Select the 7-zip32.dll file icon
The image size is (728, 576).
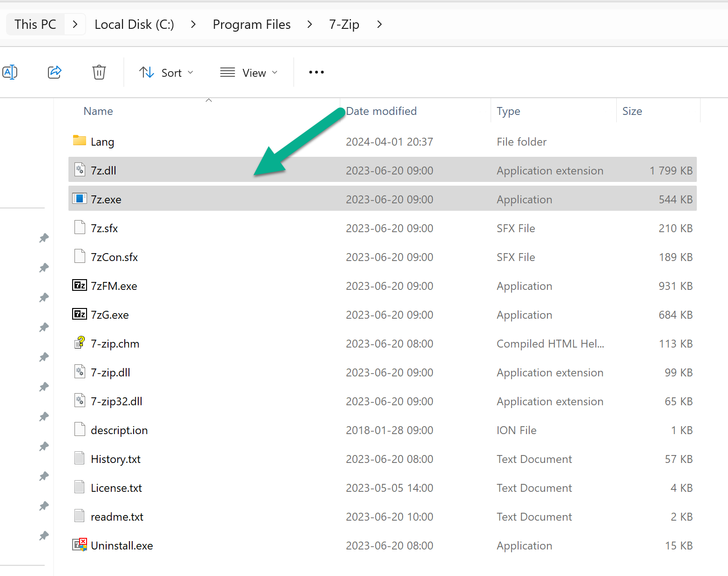point(80,400)
